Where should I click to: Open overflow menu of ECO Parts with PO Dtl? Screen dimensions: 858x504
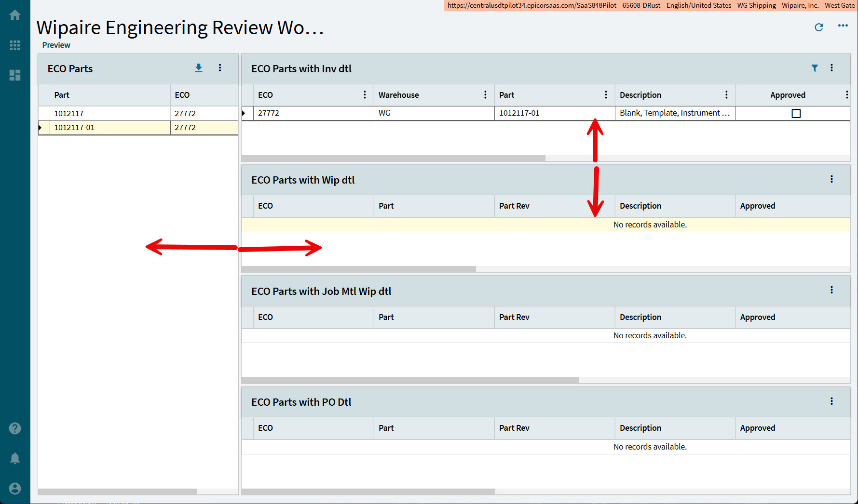(x=831, y=401)
